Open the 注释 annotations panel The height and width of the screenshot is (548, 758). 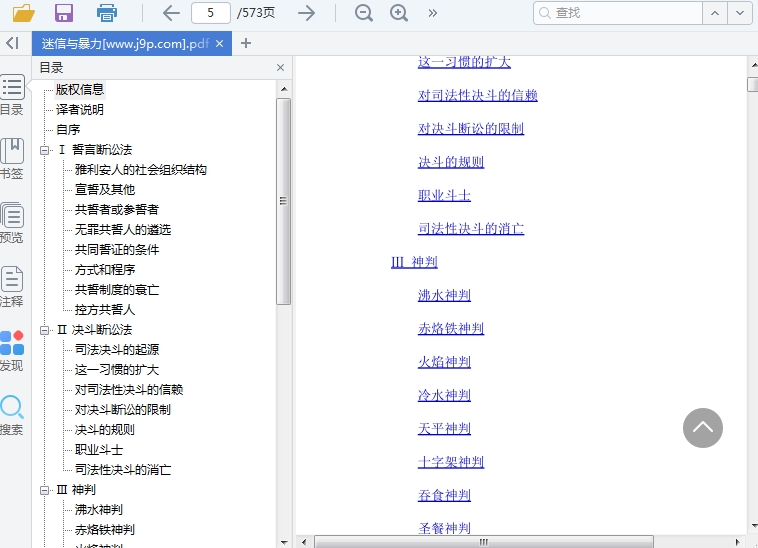(12, 287)
